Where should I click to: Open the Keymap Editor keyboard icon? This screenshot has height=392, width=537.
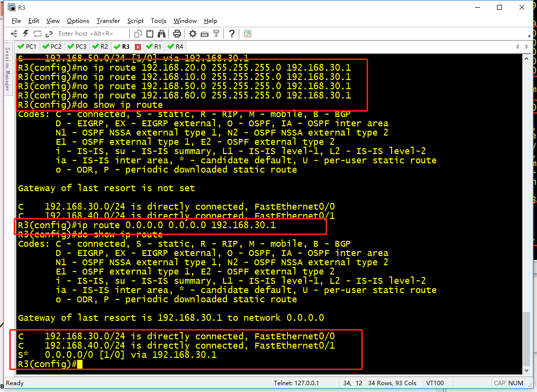(x=205, y=34)
